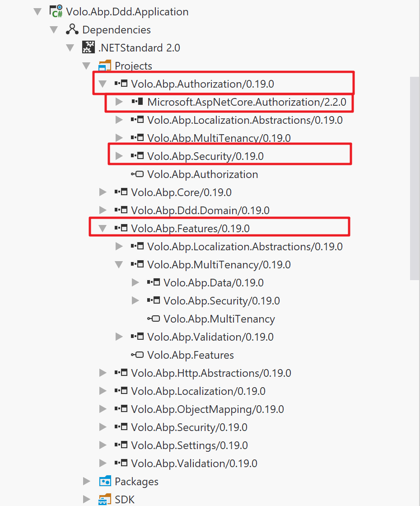This screenshot has height=506, width=420.
Task: Collapse the Volo.Abp.Features/0.19.0 node
Action: click(x=103, y=228)
